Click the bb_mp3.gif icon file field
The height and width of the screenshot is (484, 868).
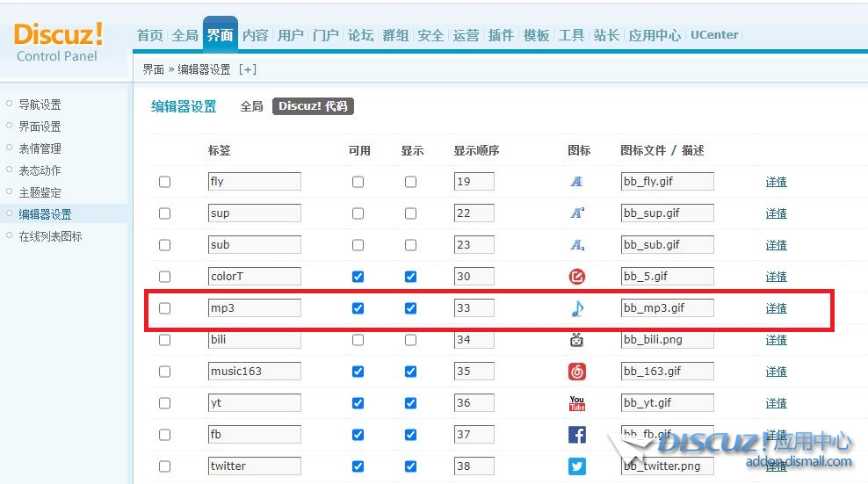point(668,308)
